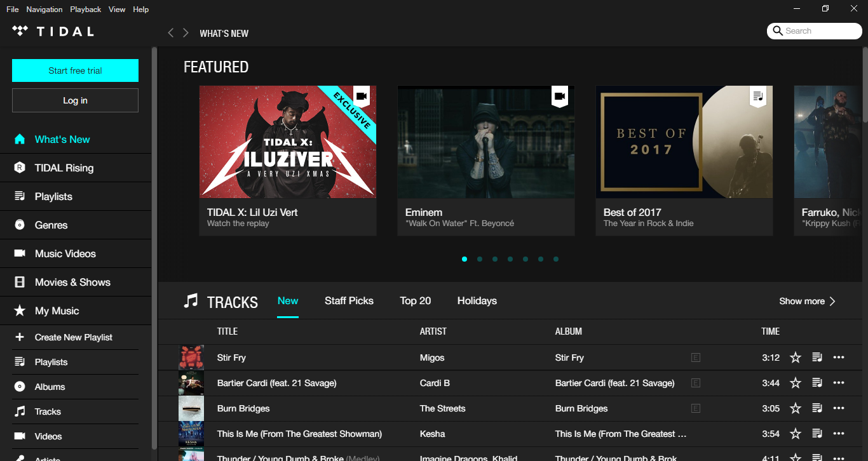
Task: Open more options for Stir Fry
Action: point(839,357)
